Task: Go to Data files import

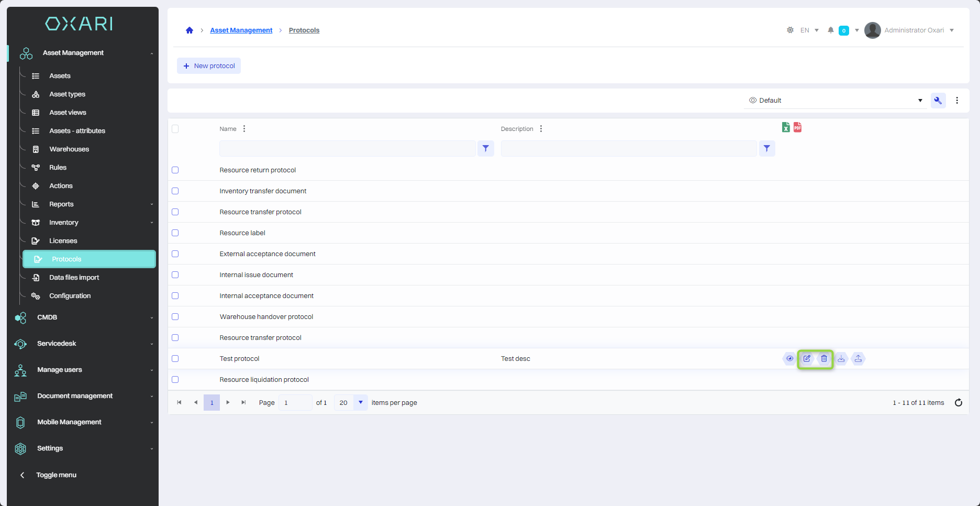Action: [x=74, y=278]
